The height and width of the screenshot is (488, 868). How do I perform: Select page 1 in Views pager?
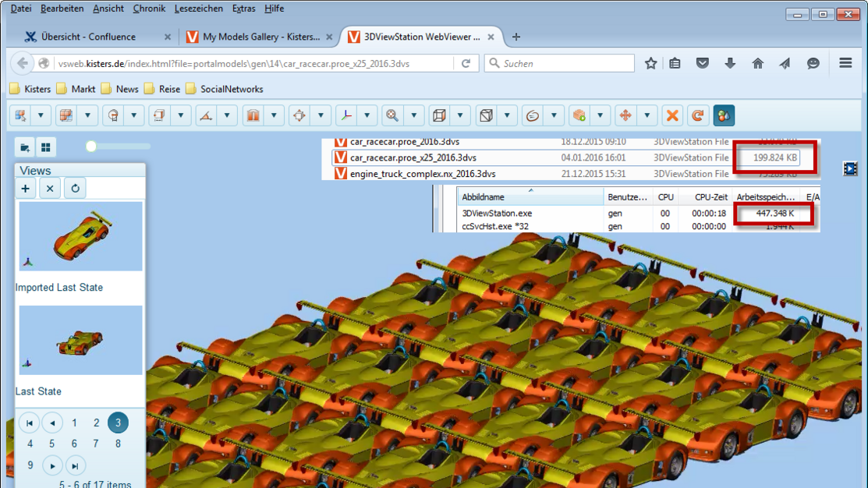click(74, 423)
